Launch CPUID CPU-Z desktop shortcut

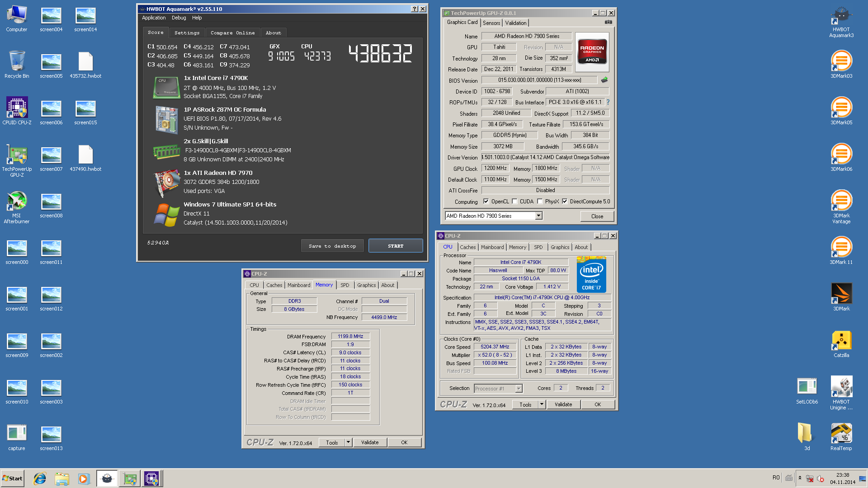(17, 111)
